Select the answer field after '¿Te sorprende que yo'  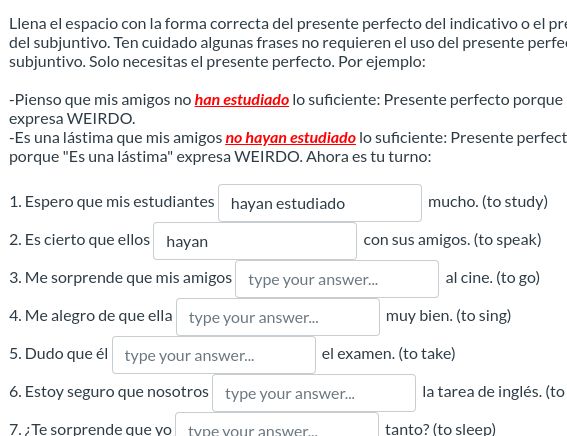[277, 424]
